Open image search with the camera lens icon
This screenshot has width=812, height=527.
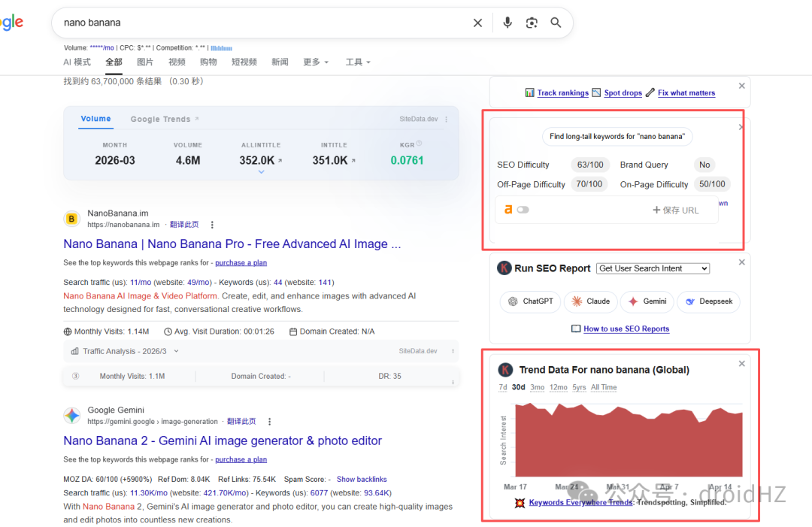[x=532, y=23]
